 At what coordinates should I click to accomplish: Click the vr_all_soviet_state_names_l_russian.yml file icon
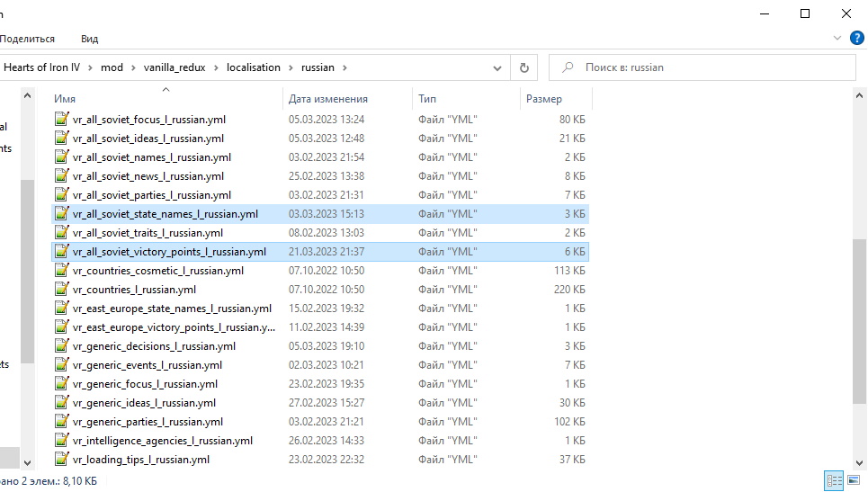tap(62, 213)
